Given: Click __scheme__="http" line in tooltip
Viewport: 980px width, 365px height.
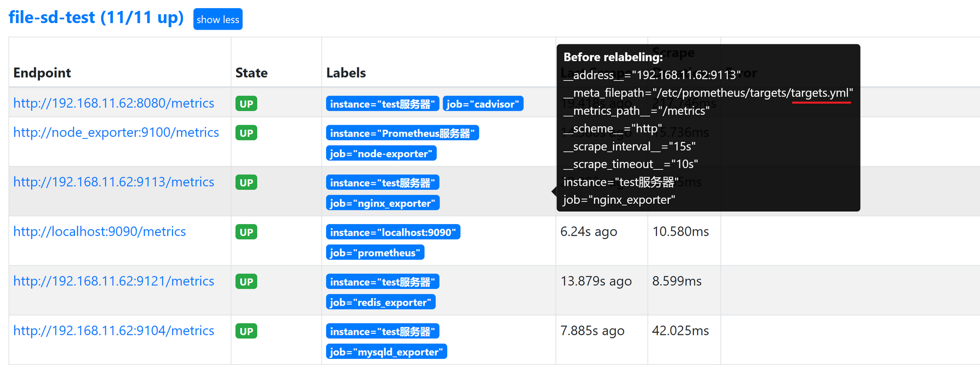Looking at the screenshot, I should [612, 129].
